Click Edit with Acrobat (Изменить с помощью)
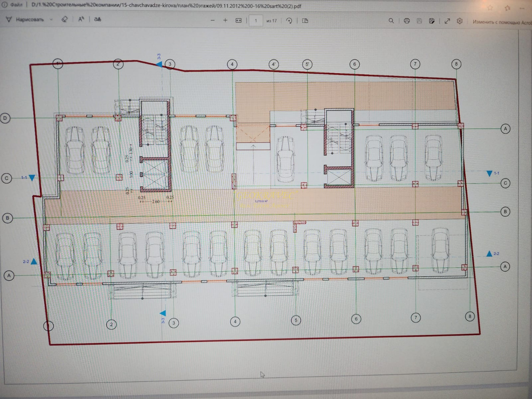532x399 pixels. click(502, 22)
